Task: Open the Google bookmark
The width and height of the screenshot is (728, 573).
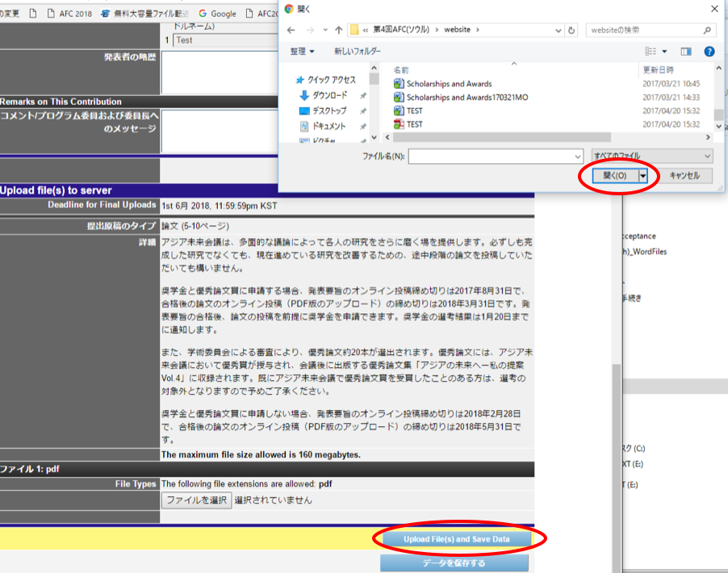Action: [x=218, y=14]
